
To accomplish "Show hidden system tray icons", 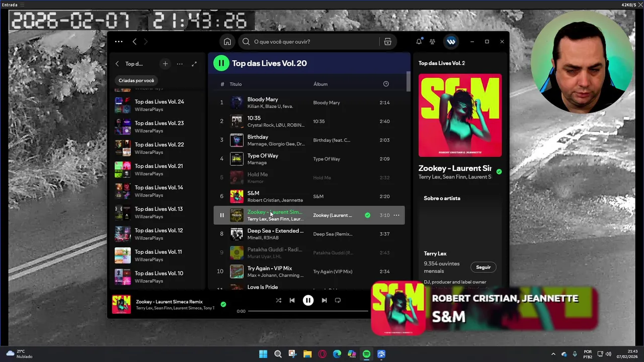I will (x=553, y=354).
